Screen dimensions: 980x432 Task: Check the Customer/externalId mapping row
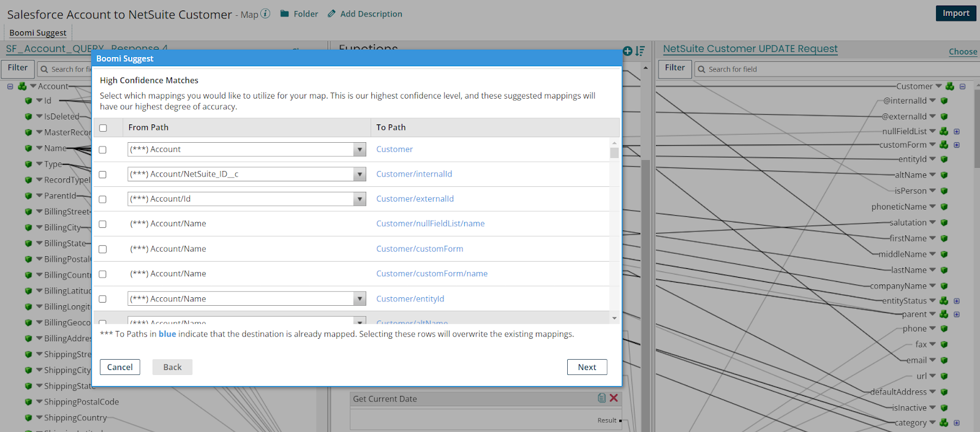coord(103,199)
